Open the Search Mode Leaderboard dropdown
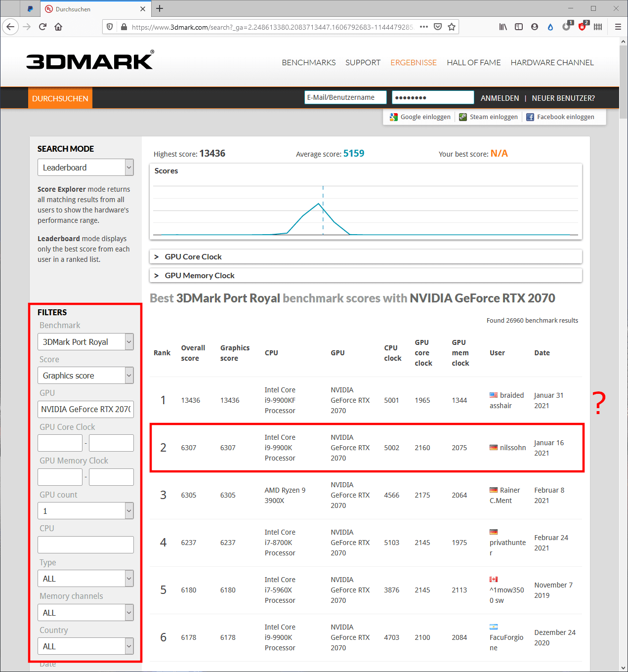Image resolution: width=628 pixels, height=672 pixels. click(85, 168)
